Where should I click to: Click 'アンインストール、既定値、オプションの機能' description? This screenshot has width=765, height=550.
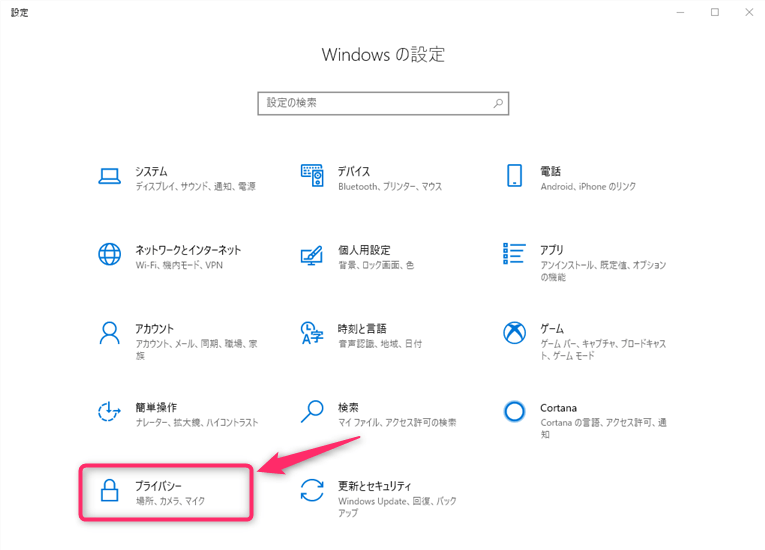click(603, 271)
